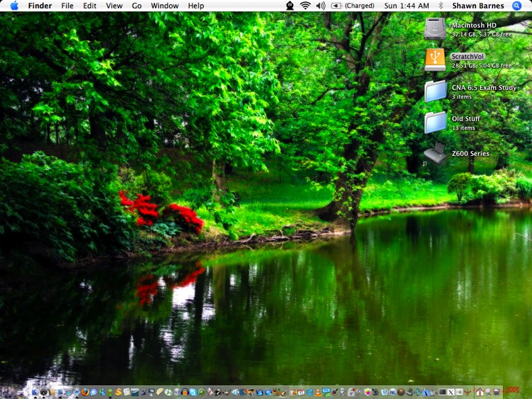Click the Bluetooth status icon
Viewport: 532px width, 399px height.
[x=441, y=6]
